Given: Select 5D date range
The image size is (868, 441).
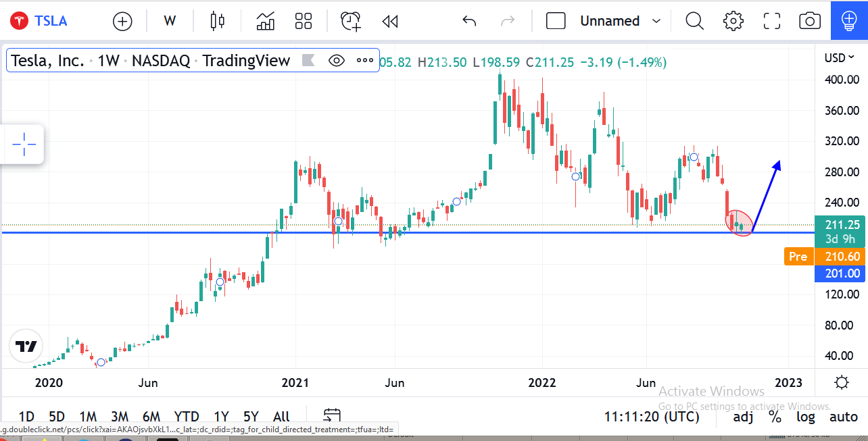Looking at the screenshot, I should pyautogui.click(x=57, y=417).
